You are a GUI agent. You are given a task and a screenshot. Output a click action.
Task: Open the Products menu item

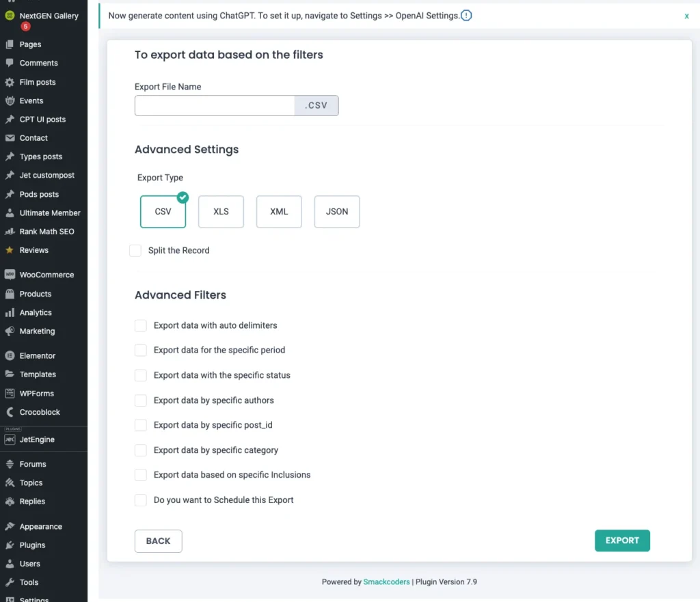35,294
